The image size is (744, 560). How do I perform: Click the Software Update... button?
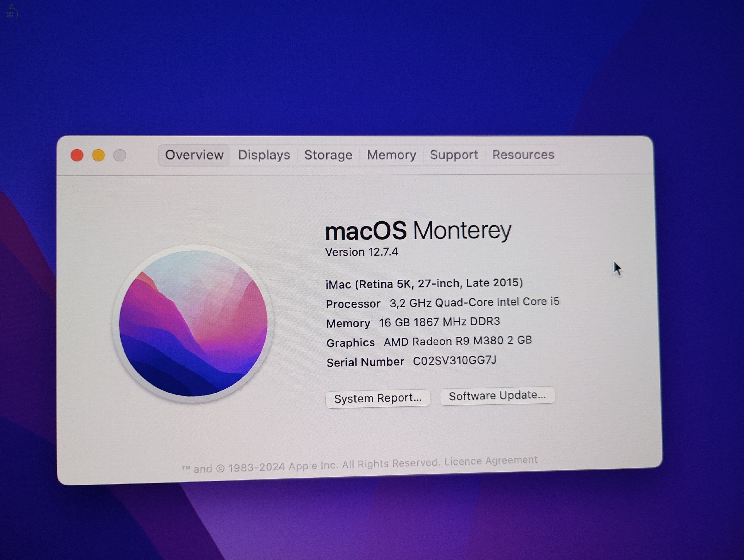[x=497, y=396]
